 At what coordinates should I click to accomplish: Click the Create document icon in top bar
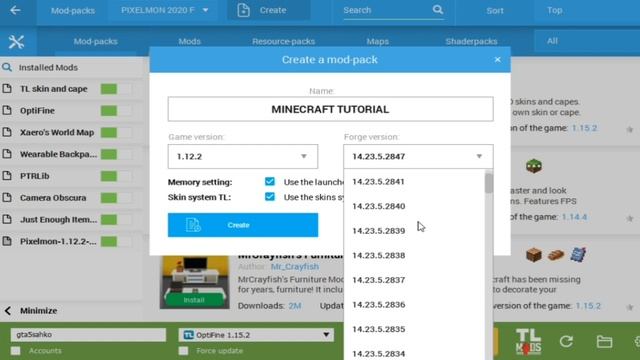point(243,10)
